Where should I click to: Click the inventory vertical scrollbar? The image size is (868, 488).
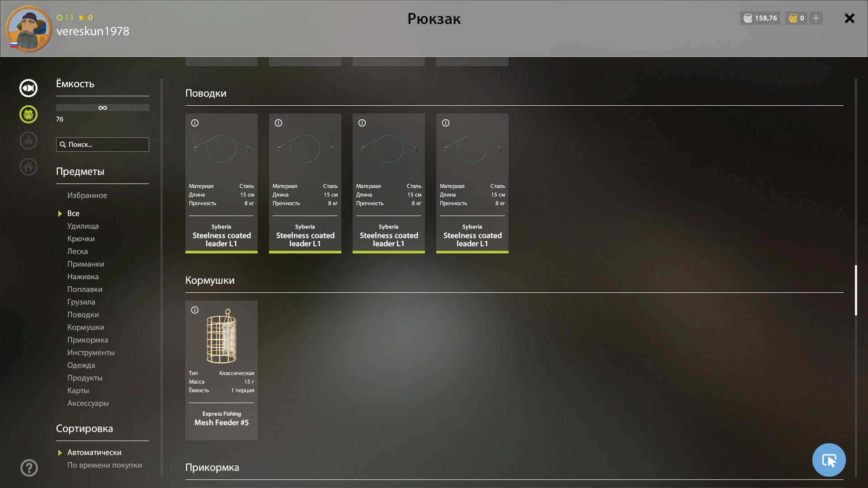tap(856, 290)
